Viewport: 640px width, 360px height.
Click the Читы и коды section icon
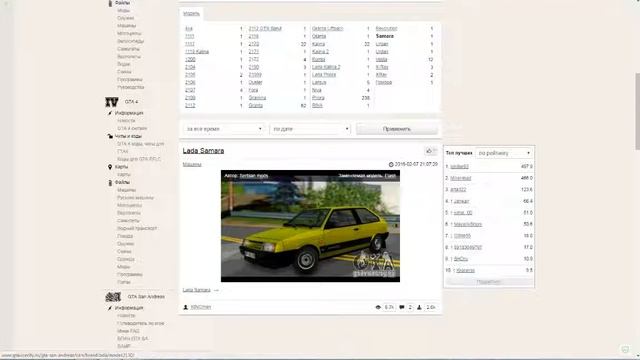110,136
